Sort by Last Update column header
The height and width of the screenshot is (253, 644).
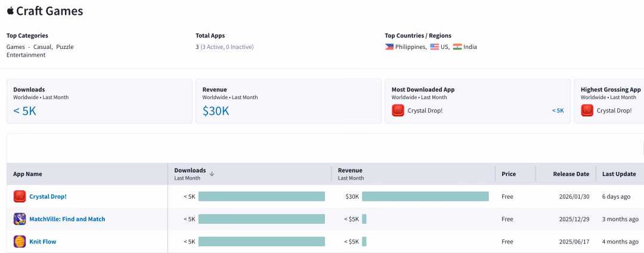point(620,174)
